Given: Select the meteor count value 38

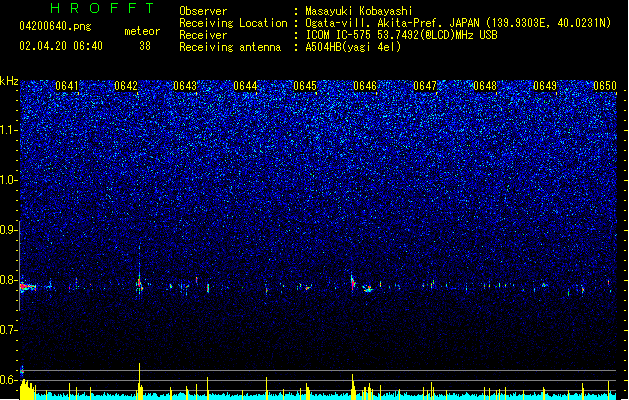Looking at the screenshot, I should [145, 46].
